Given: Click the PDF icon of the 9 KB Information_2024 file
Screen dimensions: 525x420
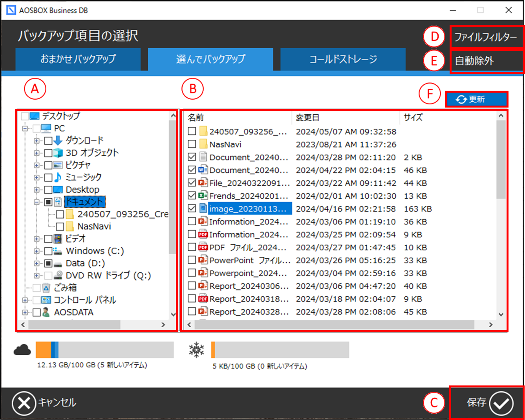Looking at the screenshot, I should 203,234.
